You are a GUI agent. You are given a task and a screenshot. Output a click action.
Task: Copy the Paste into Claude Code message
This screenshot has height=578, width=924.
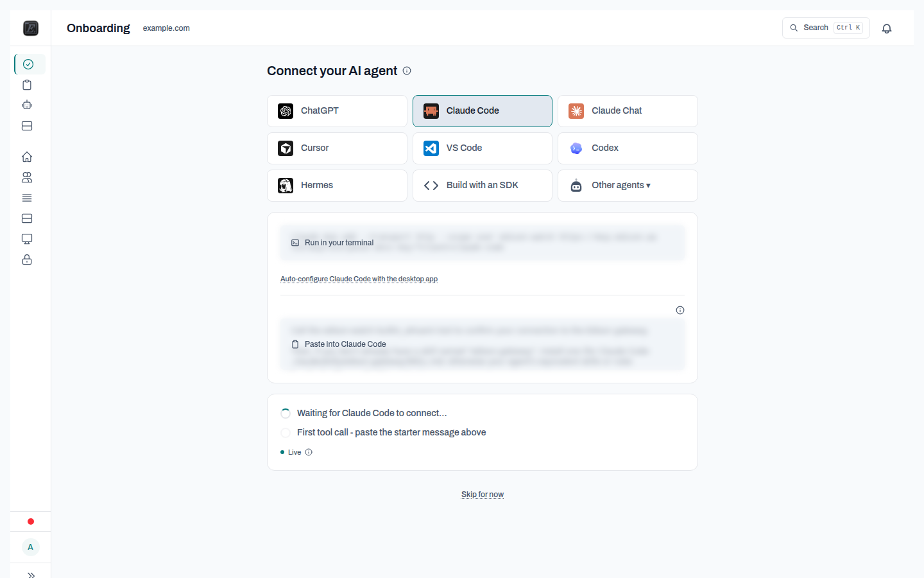[483, 344]
